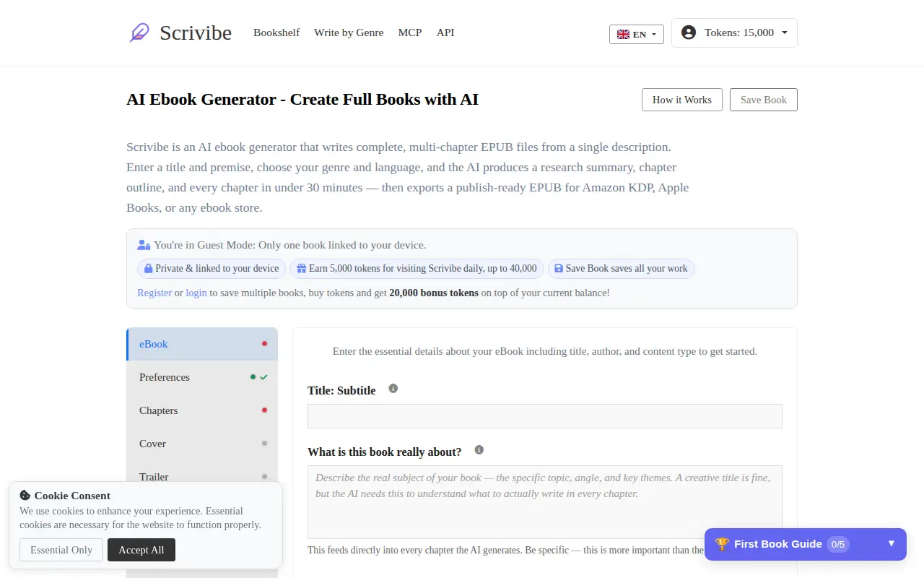
Task: Click the Register link
Action: coord(154,293)
